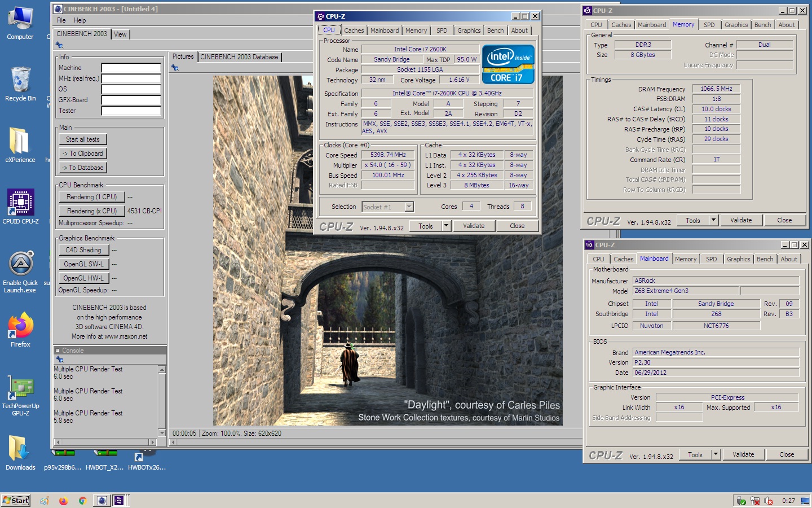The height and width of the screenshot is (508, 812).
Task: Open SPD tab in Memory CPU-Z window
Action: (709, 25)
